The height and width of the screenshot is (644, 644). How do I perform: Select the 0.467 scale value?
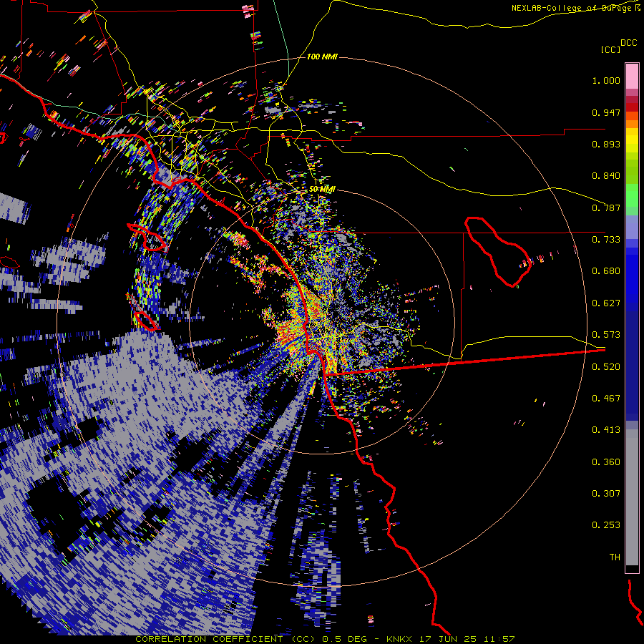606,399
